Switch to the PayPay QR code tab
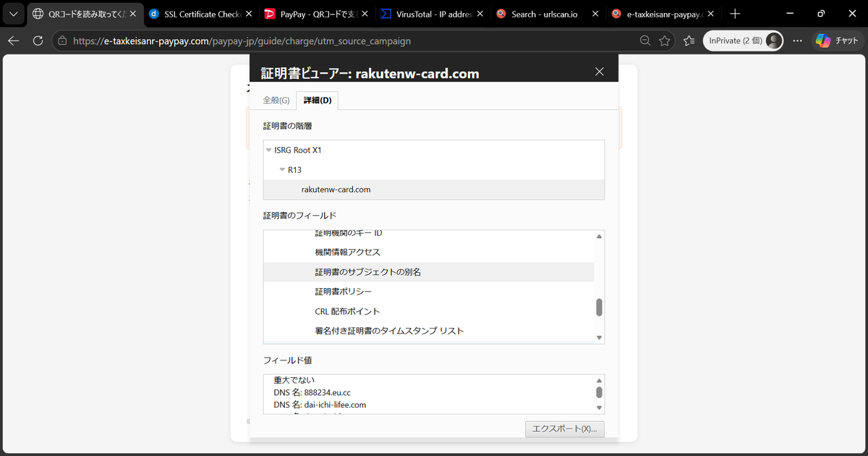The width and height of the screenshot is (868, 456). tap(315, 14)
